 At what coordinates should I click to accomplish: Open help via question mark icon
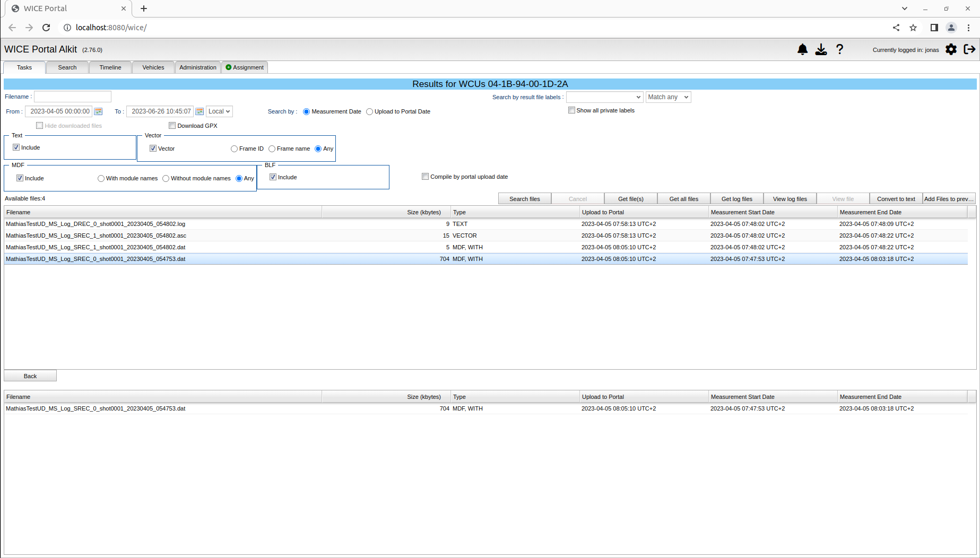point(839,49)
